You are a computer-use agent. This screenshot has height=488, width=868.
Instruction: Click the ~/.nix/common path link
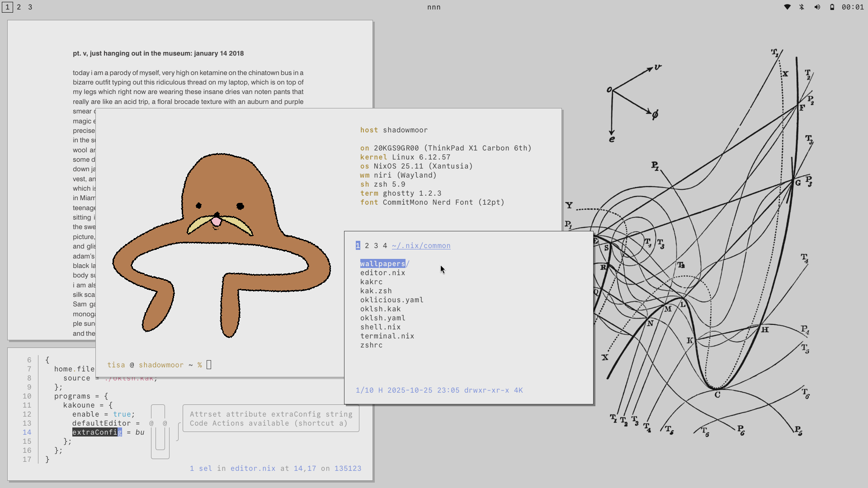point(421,246)
